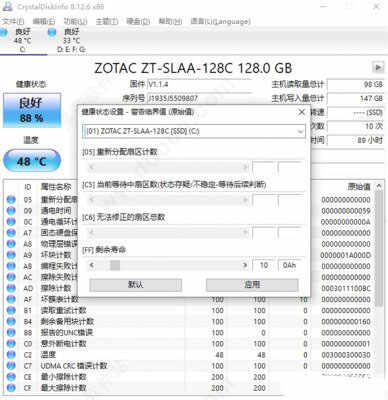
Task: Open the 硬盘(D) menu
Action: point(138,21)
